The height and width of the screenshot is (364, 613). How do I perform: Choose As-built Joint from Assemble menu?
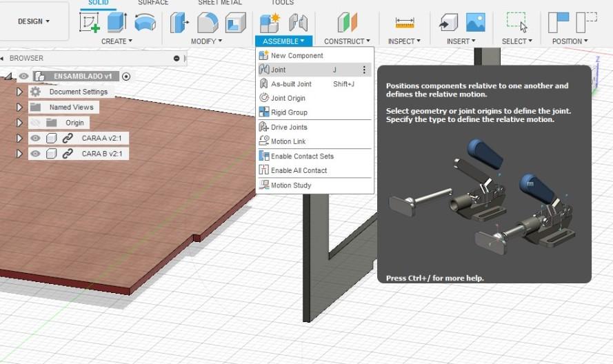291,84
